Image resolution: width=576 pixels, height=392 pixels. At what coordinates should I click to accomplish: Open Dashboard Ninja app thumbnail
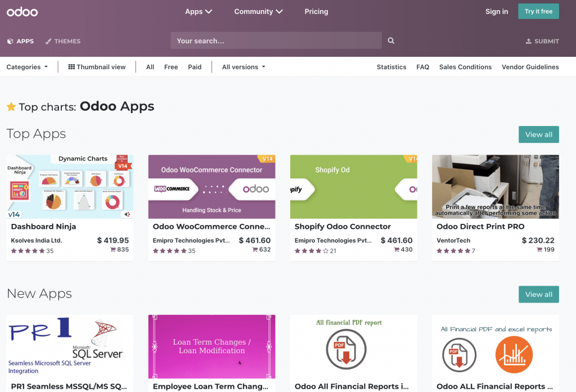coord(70,187)
